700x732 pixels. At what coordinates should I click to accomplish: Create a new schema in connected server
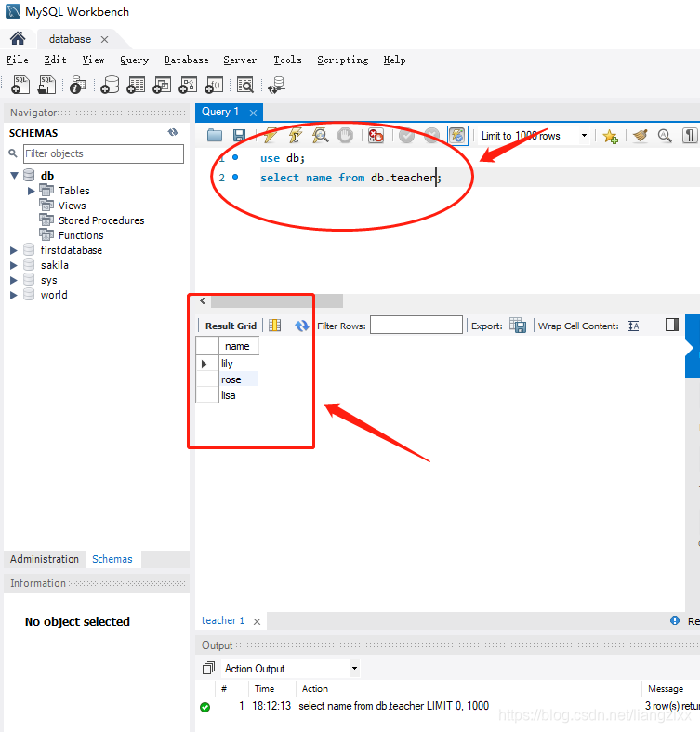click(x=110, y=85)
